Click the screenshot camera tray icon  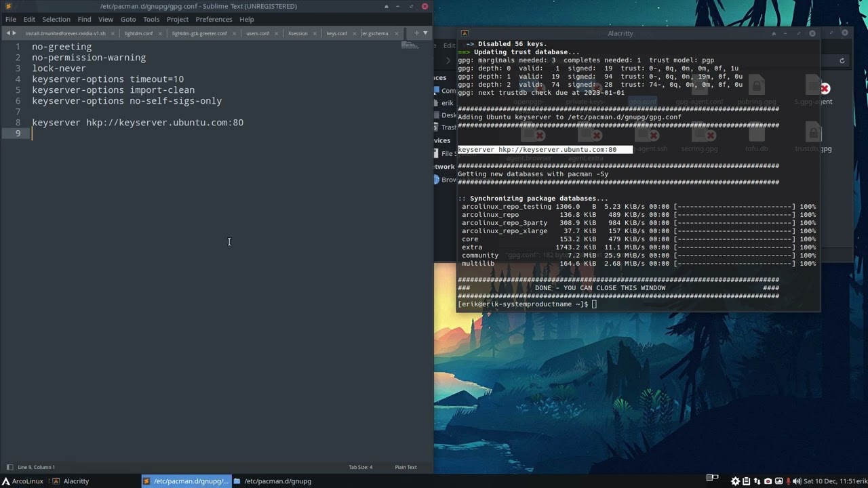click(x=768, y=481)
